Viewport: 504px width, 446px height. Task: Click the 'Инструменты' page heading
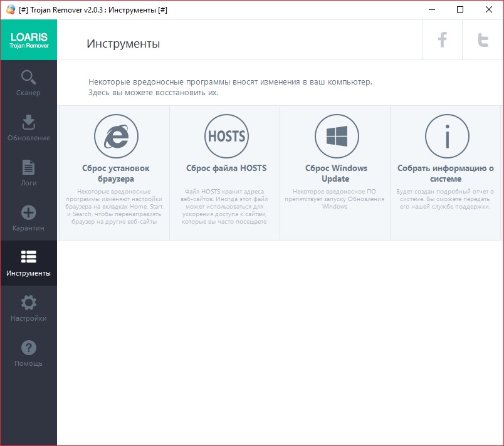pos(123,44)
